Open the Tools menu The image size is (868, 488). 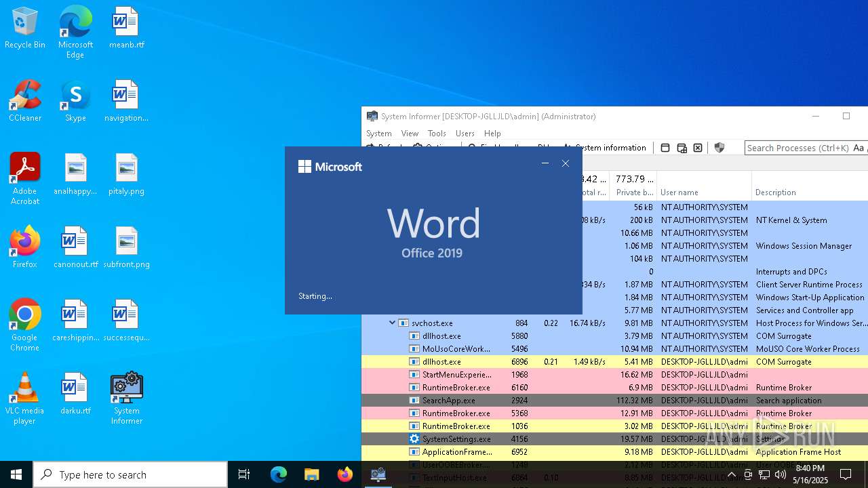coord(437,134)
